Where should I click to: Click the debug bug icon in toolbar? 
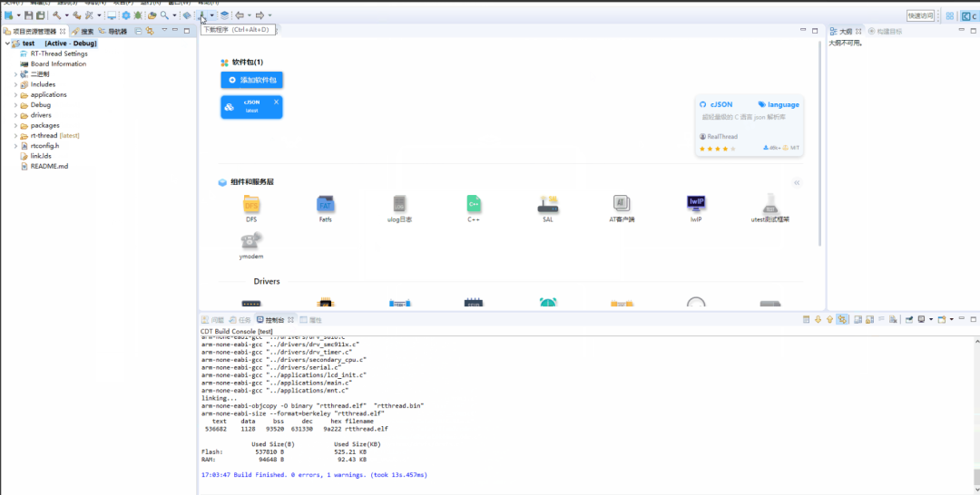click(x=138, y=15)
